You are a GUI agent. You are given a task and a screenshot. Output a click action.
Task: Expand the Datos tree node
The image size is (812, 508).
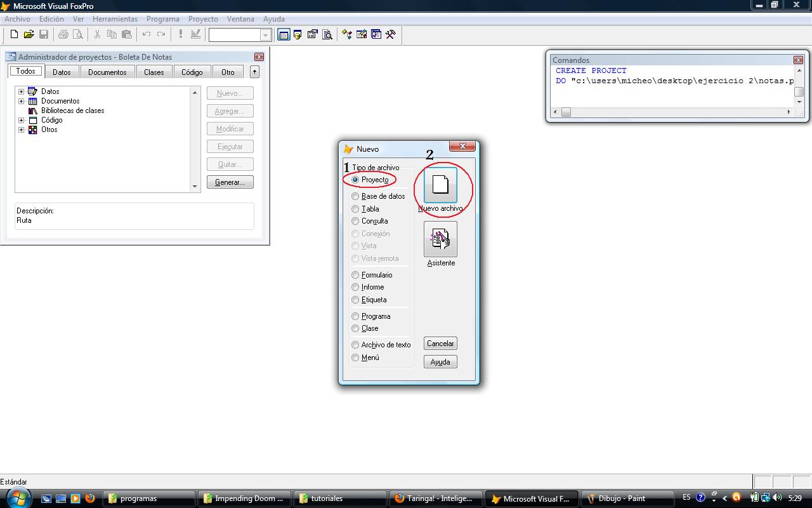[21, 91]
